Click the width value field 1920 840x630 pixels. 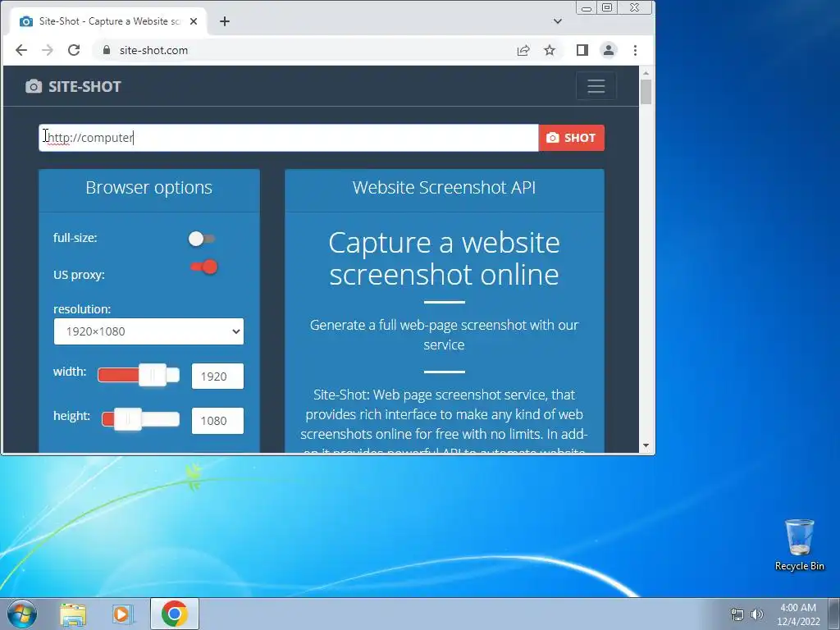pos(217,376)
